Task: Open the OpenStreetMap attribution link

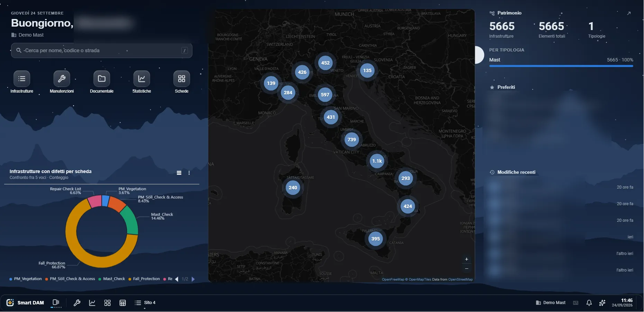Action: click(x=460, y=280)
